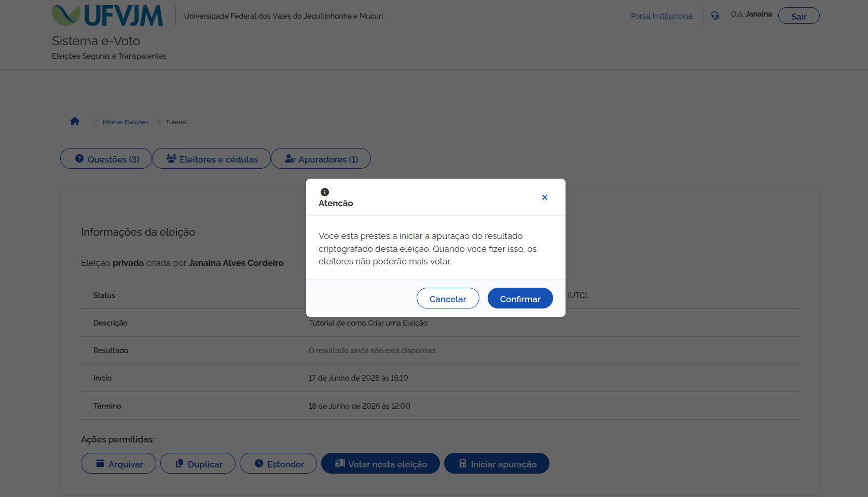Viewport: 868px width, 497px height.
Task: Click clock icon in Estender
Action: click(x=259, y=463)
